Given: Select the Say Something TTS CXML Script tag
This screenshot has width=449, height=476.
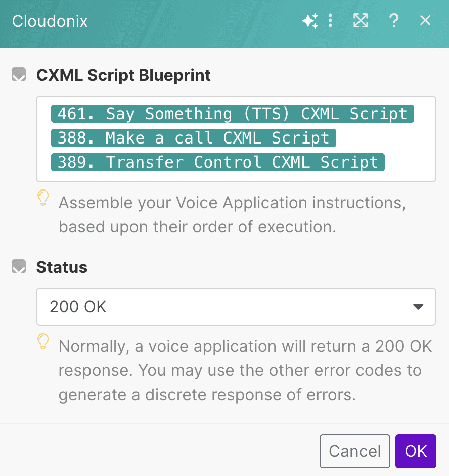Looking at the screenshot, I should pyautogui.click(x=232, y=114).
